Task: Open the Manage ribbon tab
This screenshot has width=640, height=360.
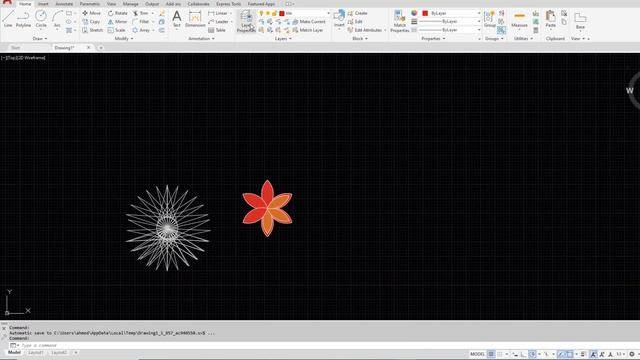Action: (131, 4)
